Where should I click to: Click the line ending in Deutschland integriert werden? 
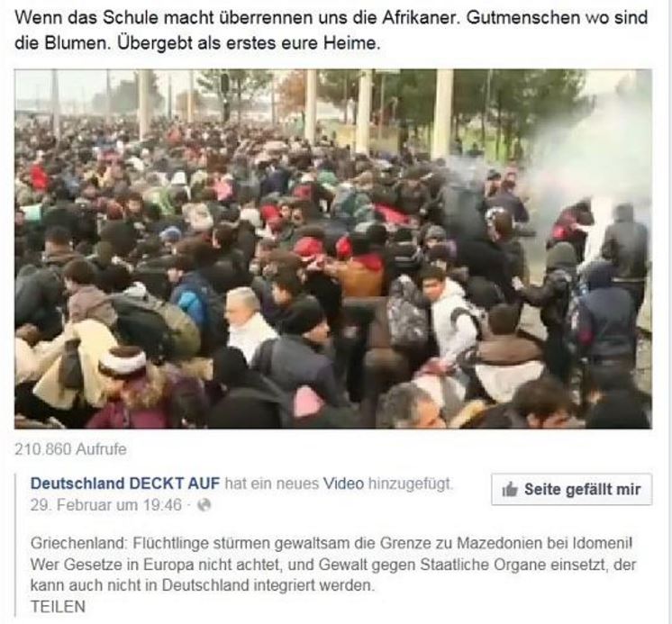203,585
